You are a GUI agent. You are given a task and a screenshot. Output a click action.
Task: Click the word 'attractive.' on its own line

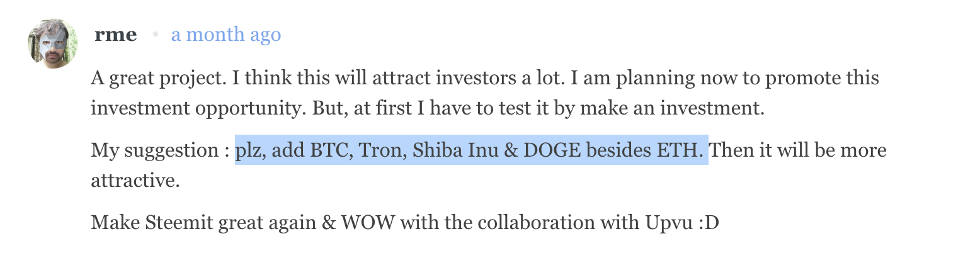coord(135,181)
